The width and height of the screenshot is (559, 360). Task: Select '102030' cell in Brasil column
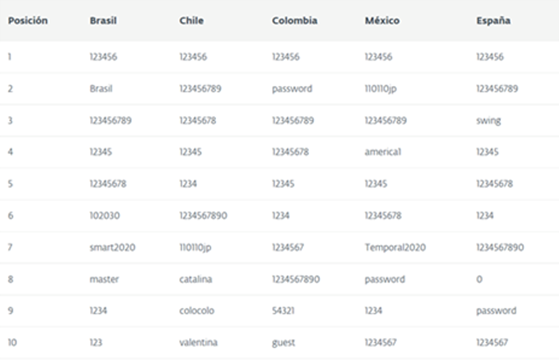click(104, 216)
